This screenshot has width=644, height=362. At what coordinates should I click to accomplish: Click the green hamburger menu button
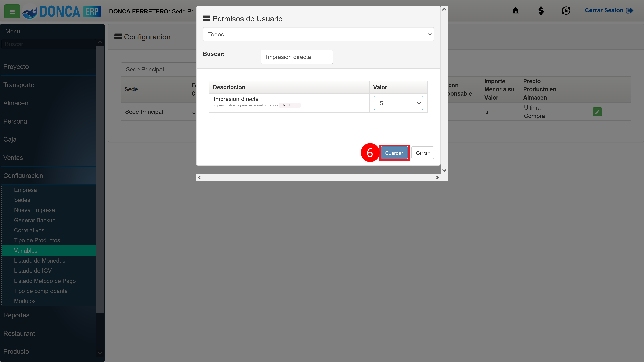12,12
